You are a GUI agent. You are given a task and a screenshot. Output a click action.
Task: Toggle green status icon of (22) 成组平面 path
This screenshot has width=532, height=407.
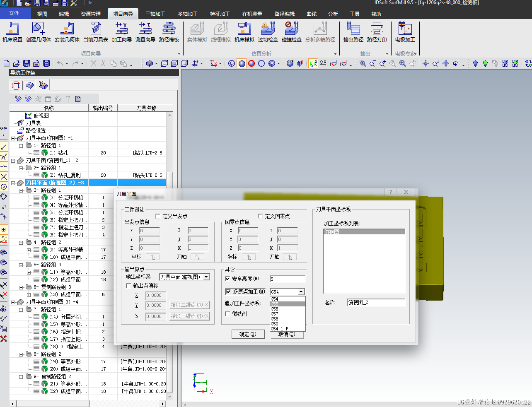tap(44, 391)
